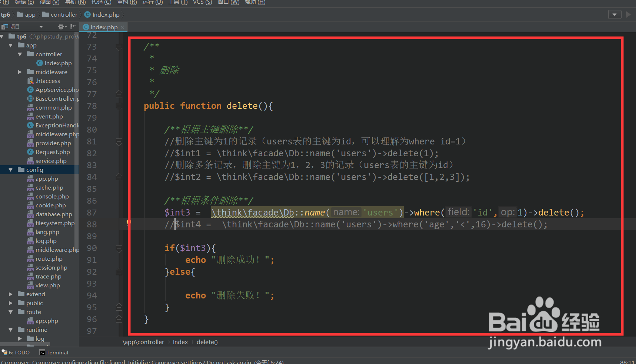Open the 导航 (N) Navigate menu

[x=75, y=2]
